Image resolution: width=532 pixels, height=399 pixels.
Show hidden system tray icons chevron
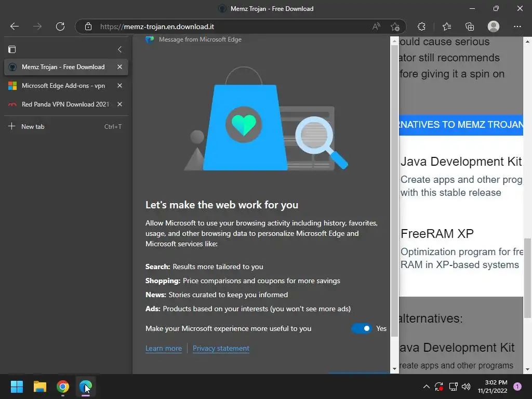(x=427, y=387)
